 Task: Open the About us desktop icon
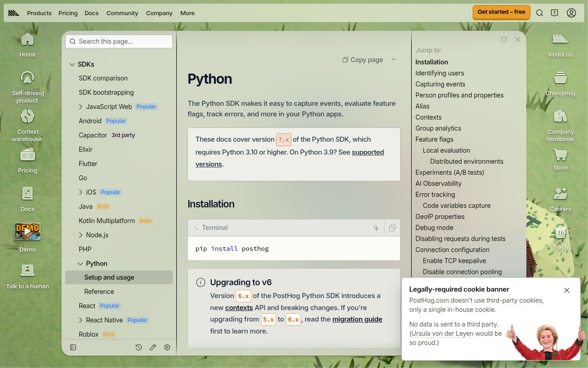pos(560,39)
